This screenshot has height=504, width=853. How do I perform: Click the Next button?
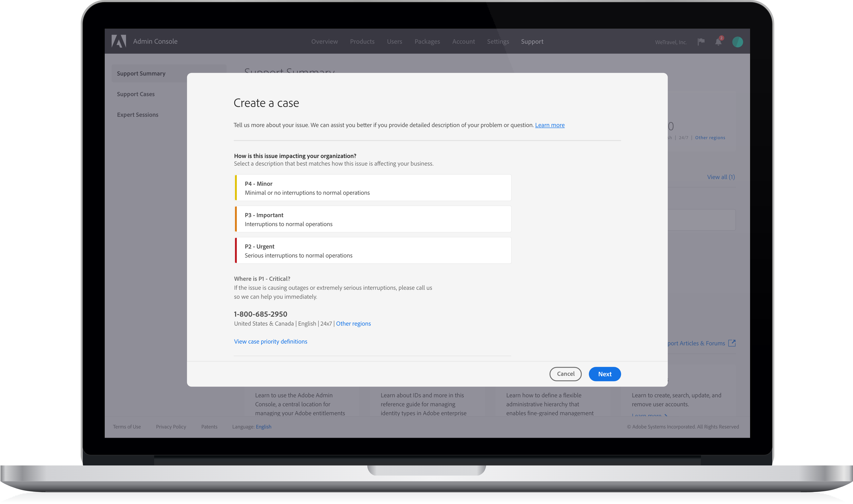click(x=605, y=374)
